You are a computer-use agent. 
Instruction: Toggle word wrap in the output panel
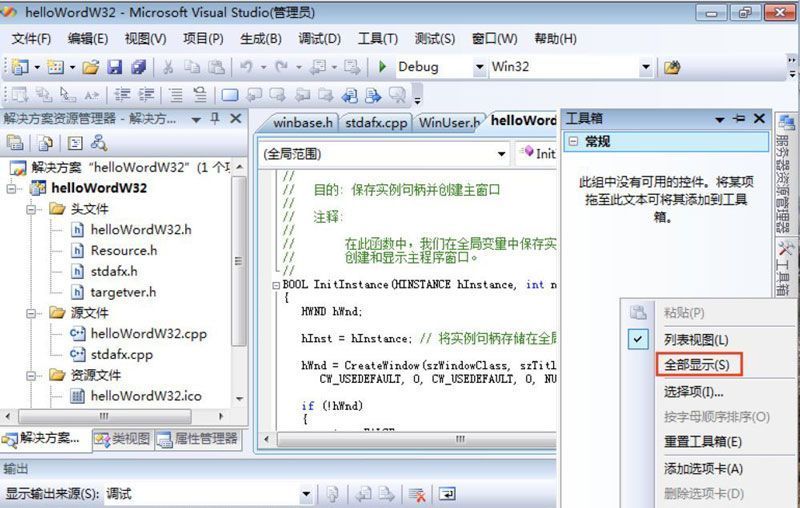pos(446,494)
